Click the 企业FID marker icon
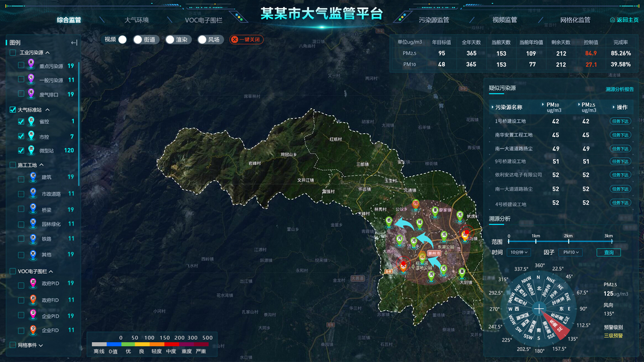This screenshot has width=644, height=362. (33, 329)
